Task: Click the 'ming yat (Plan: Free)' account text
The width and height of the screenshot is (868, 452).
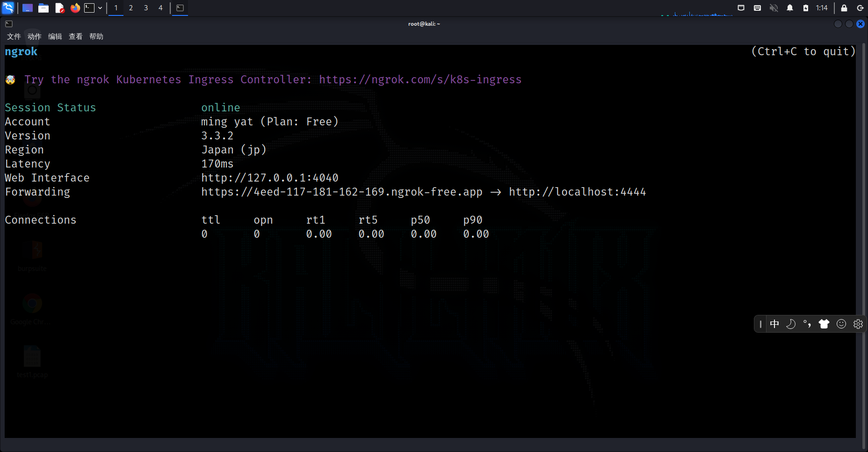Action: click(270, 122)
